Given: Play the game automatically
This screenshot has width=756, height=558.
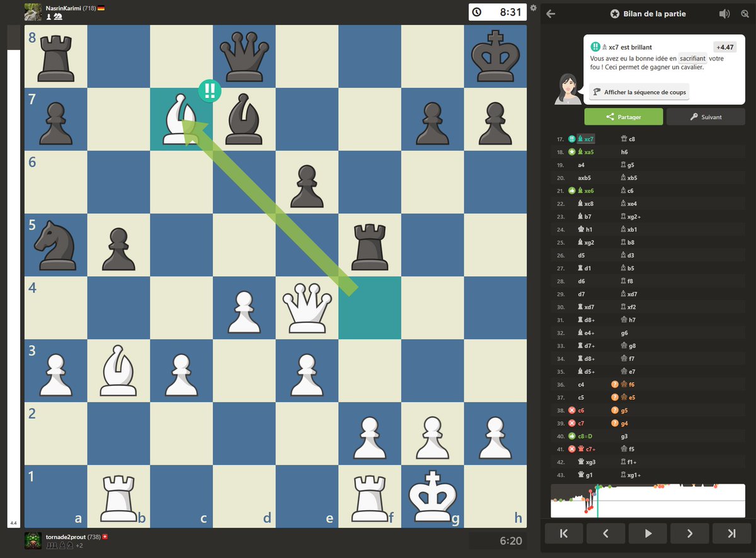Looking at the screenshot, I should point(648,533).
